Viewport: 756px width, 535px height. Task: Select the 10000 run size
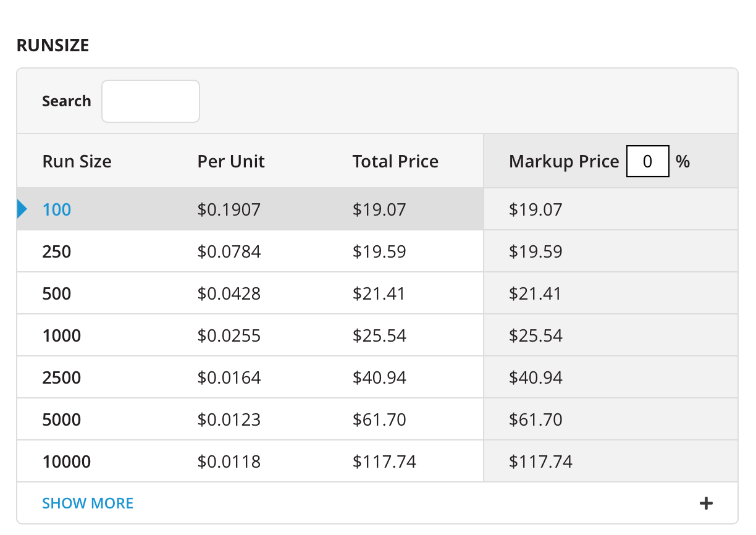67,461
